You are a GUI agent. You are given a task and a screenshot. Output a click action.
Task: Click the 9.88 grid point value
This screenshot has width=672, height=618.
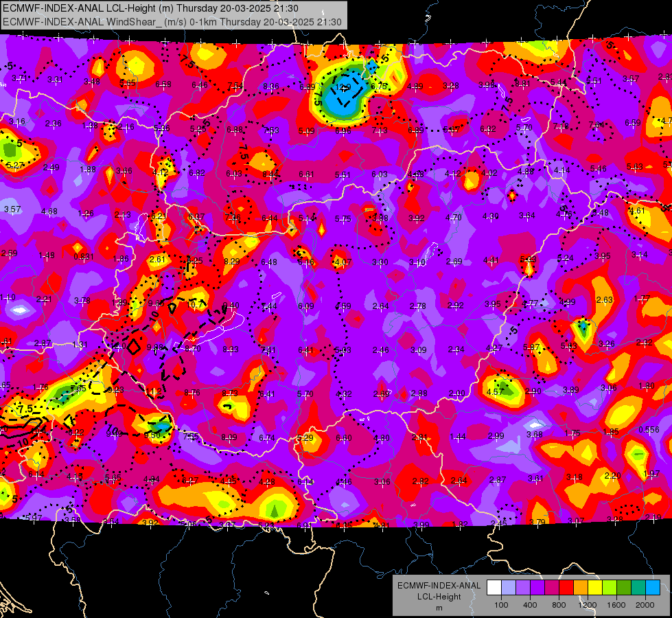154,347
